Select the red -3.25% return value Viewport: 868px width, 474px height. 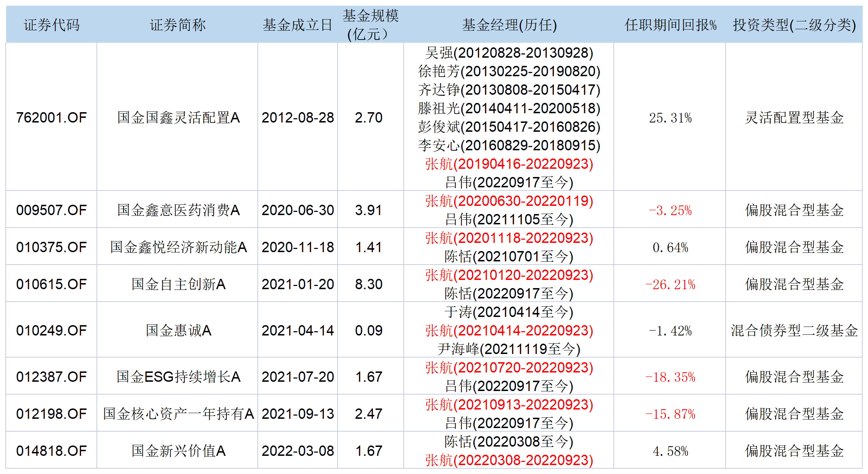click(x=670, y=210)
